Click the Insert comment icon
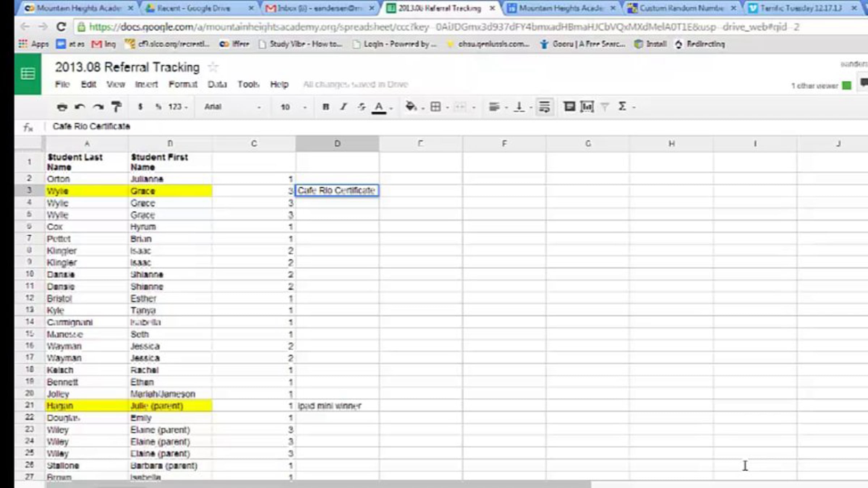 (569, 107)
